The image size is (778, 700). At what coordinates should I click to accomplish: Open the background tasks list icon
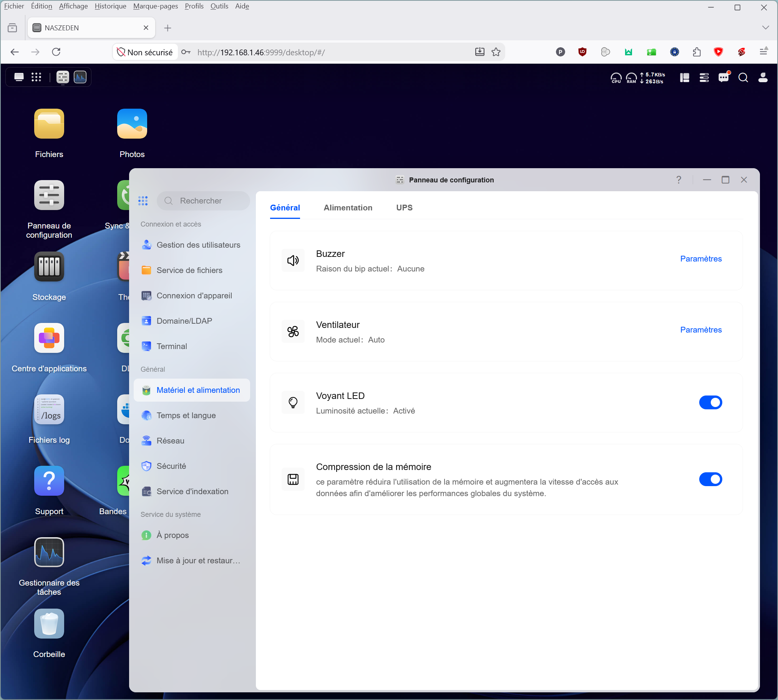(704, 78)
